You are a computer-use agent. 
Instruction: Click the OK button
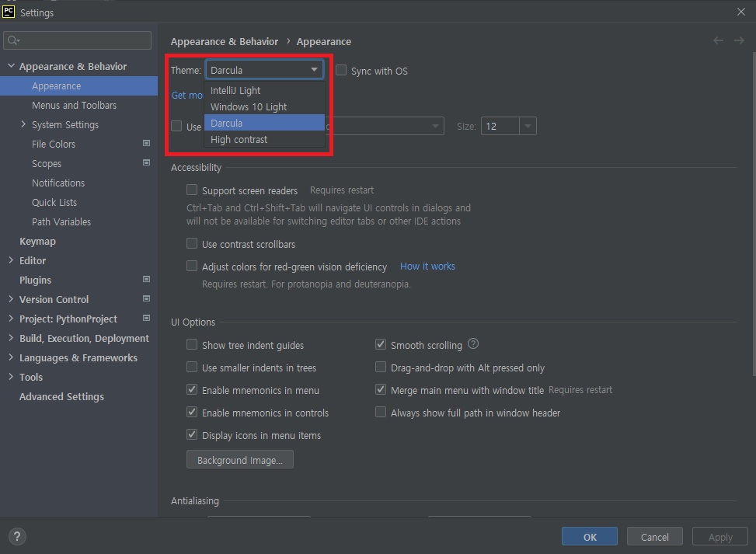click(x=589, y=537)
